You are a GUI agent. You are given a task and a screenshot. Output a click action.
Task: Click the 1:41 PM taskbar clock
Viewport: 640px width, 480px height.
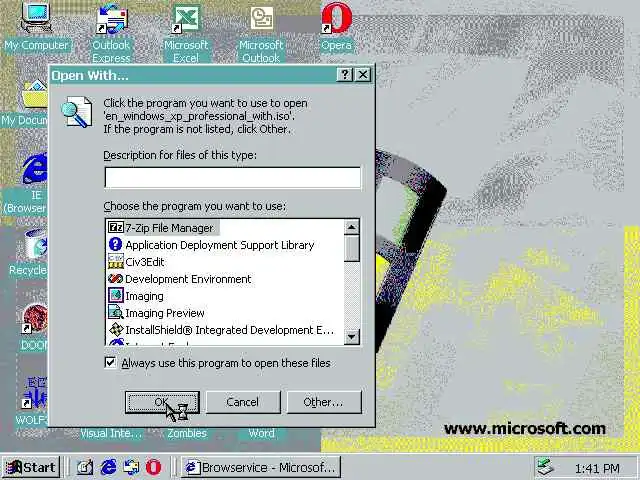tap(597, 468)
